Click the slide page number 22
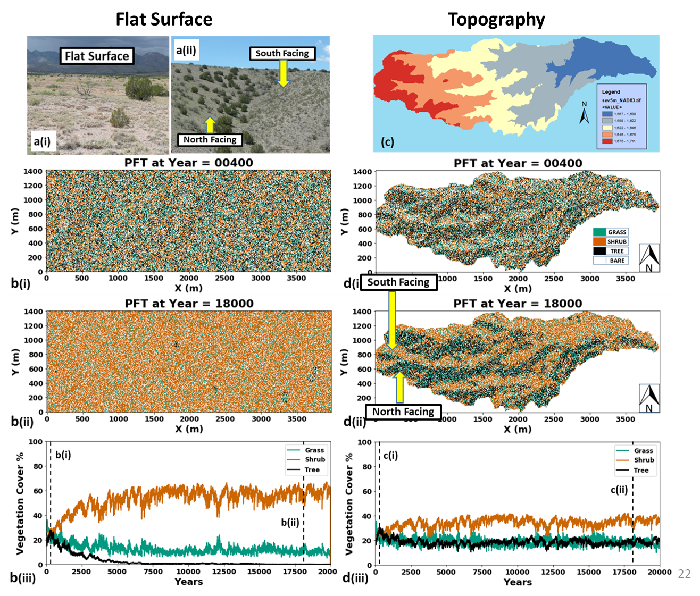This screenshot has height=596, width=700. click(684, 573)
